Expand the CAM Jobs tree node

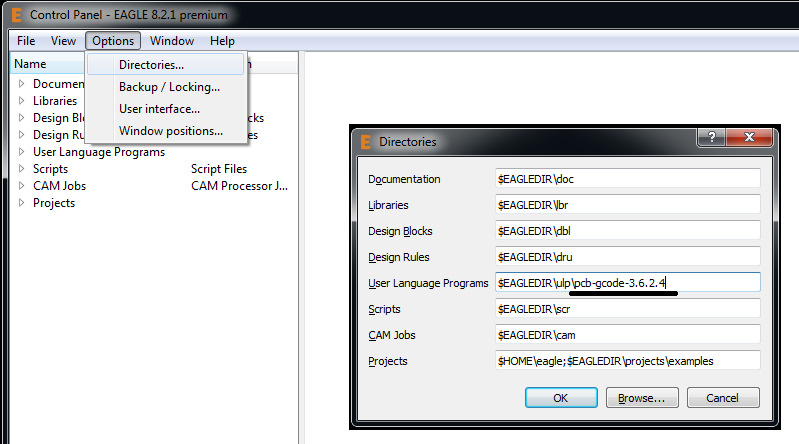point(21,186)
